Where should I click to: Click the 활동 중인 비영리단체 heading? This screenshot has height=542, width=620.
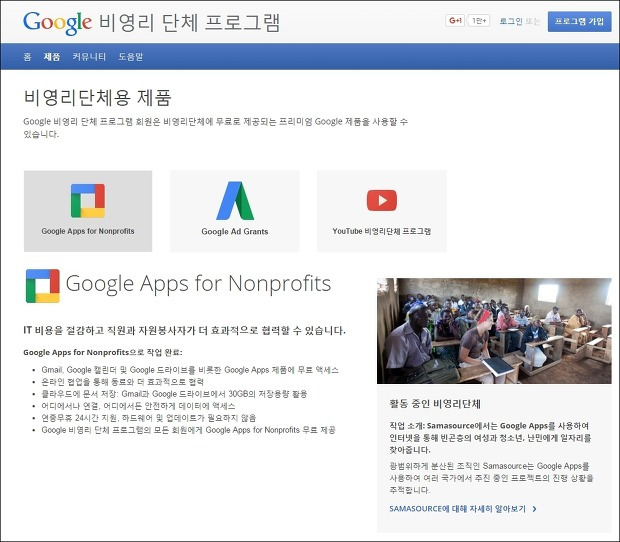click(x=435, y=404)
